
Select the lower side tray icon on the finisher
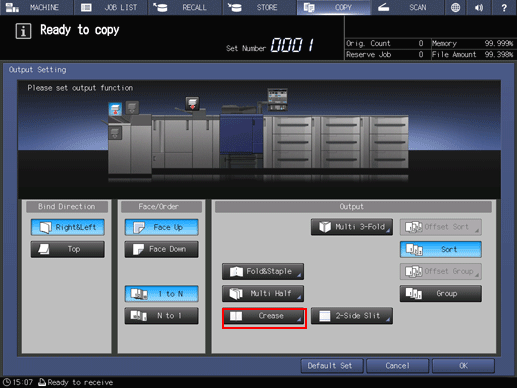[115, 133]
